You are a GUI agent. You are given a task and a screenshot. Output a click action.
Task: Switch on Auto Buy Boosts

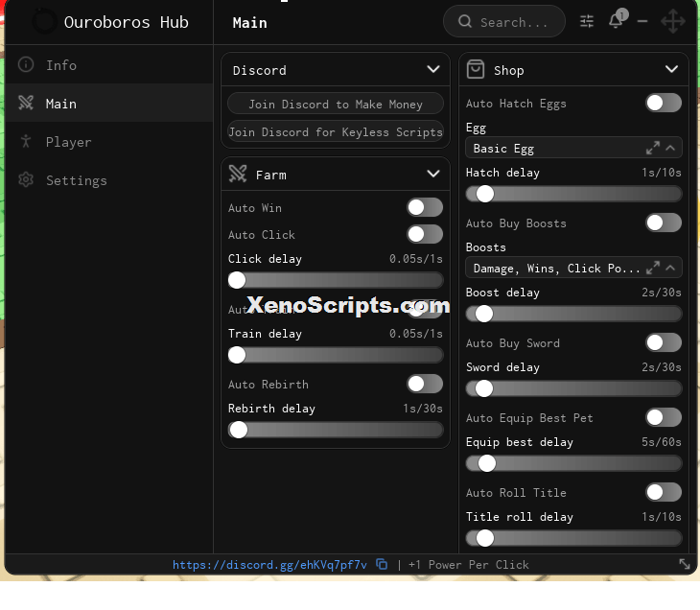coord(664,223)
